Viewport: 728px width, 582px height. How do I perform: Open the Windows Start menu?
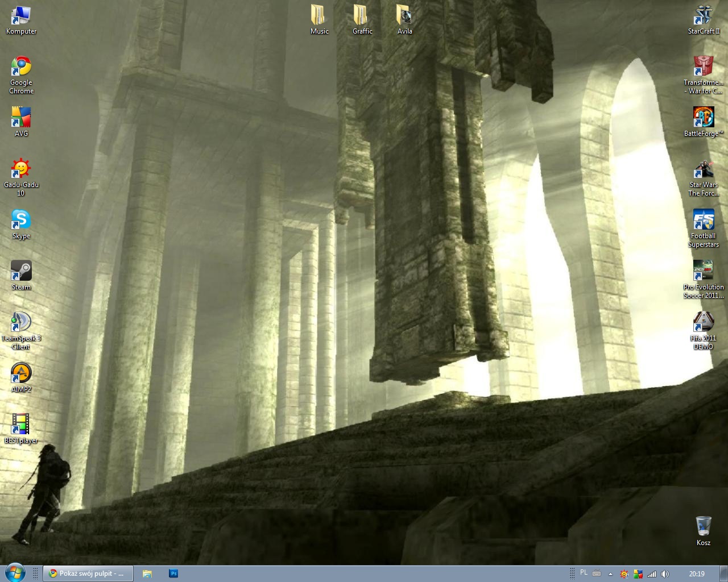15,573
